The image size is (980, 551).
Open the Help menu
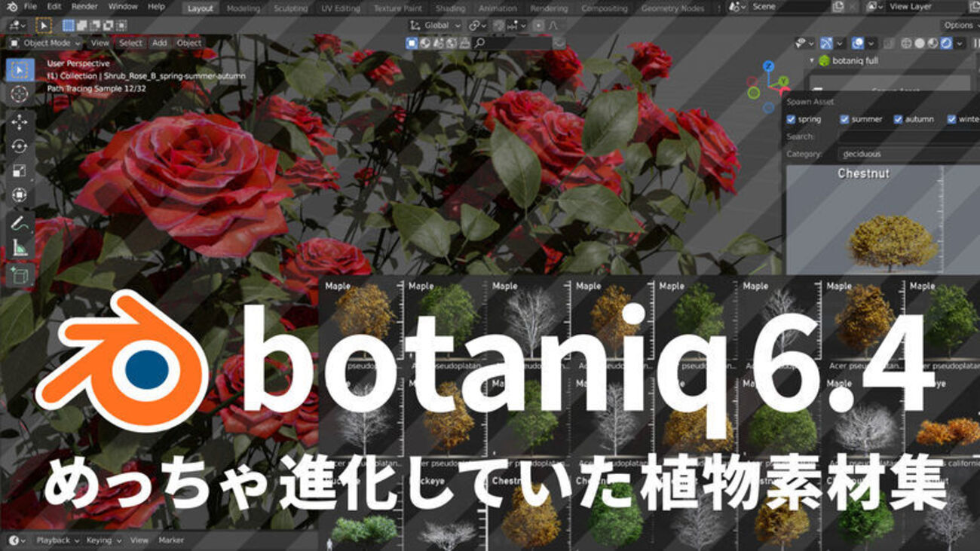156,7
